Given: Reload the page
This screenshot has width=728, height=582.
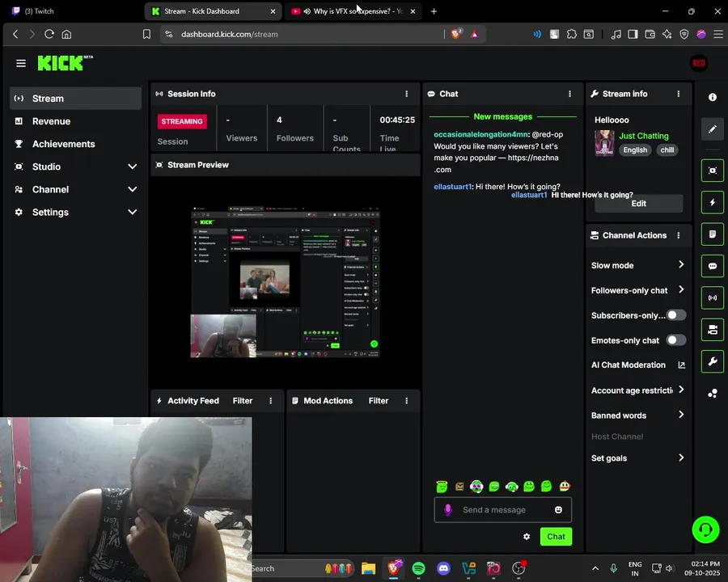Looking at the screenshot, I should click(49, 34).
